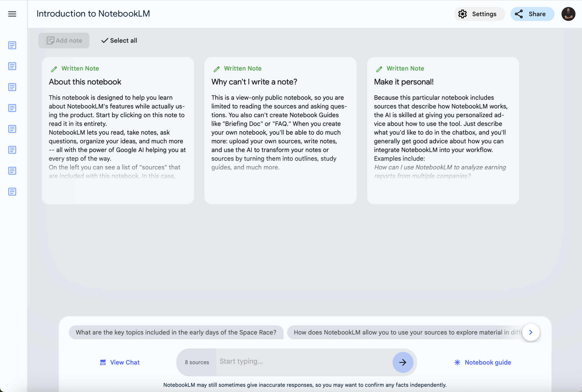
Task: Click the Add note icon button
Action: [x=49, y=40]
